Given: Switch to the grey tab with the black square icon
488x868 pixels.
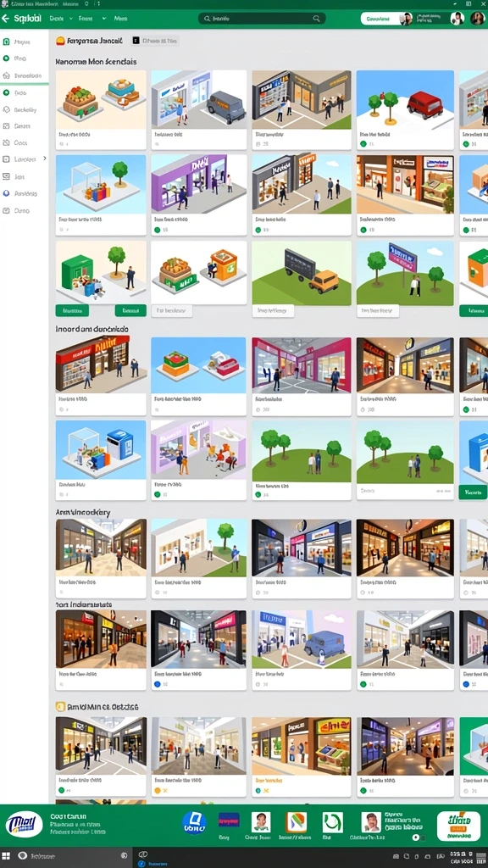Looking at the screenshot, I should pos(154,41).
